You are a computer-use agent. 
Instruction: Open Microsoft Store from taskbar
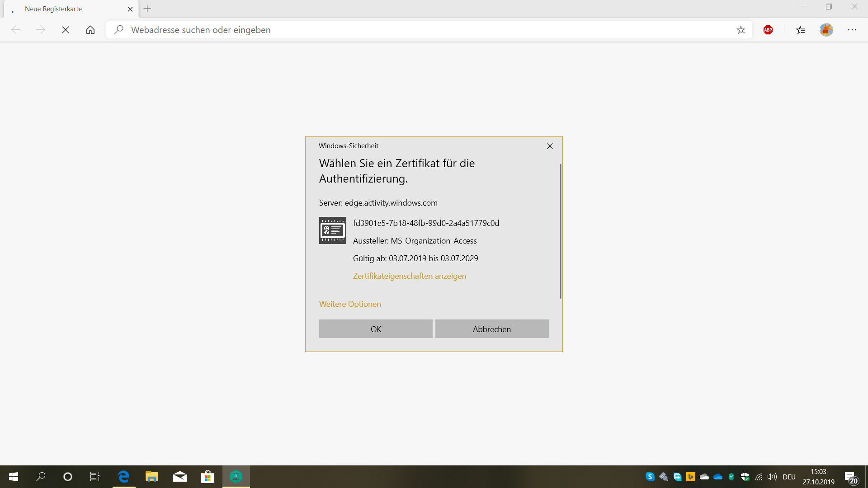(208, 477)
